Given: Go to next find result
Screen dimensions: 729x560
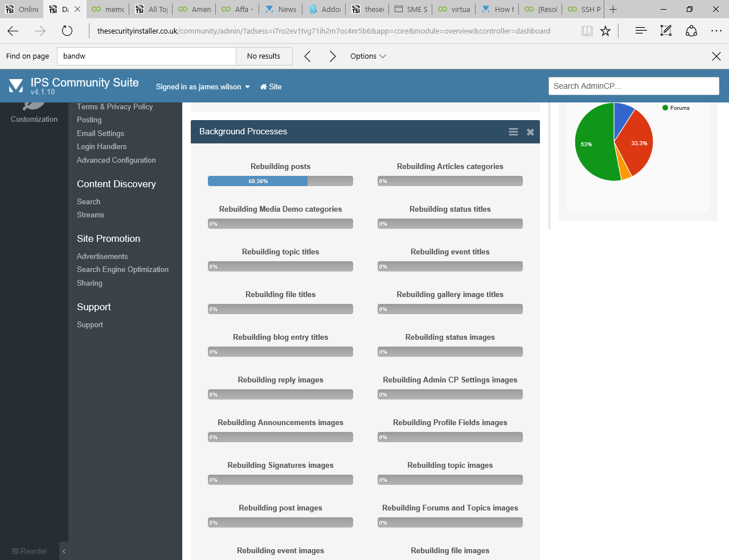Looking at the screenshot, I should [333, 56].
